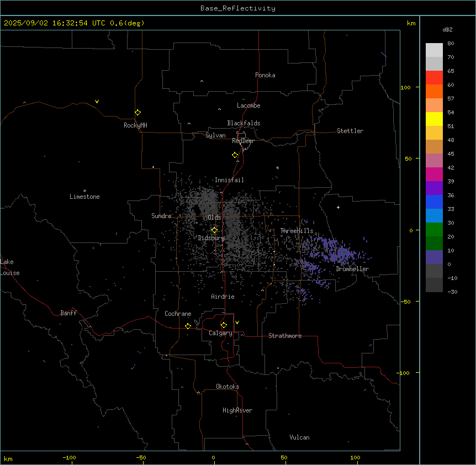Click the Blackfalds city label
The width and height of the screenshot is (476, 465).
pyautogui.click(x=244, y=123)
